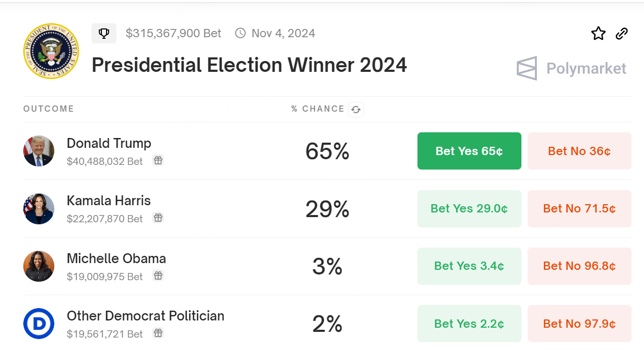Click the Presidential seal image

point(51,51)
